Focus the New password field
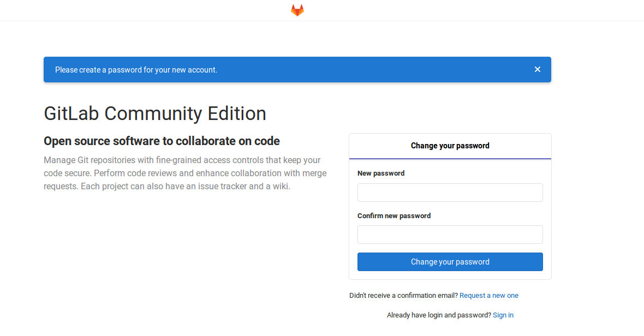The width and height of the screenshot is (644, 336). (450, 193)
